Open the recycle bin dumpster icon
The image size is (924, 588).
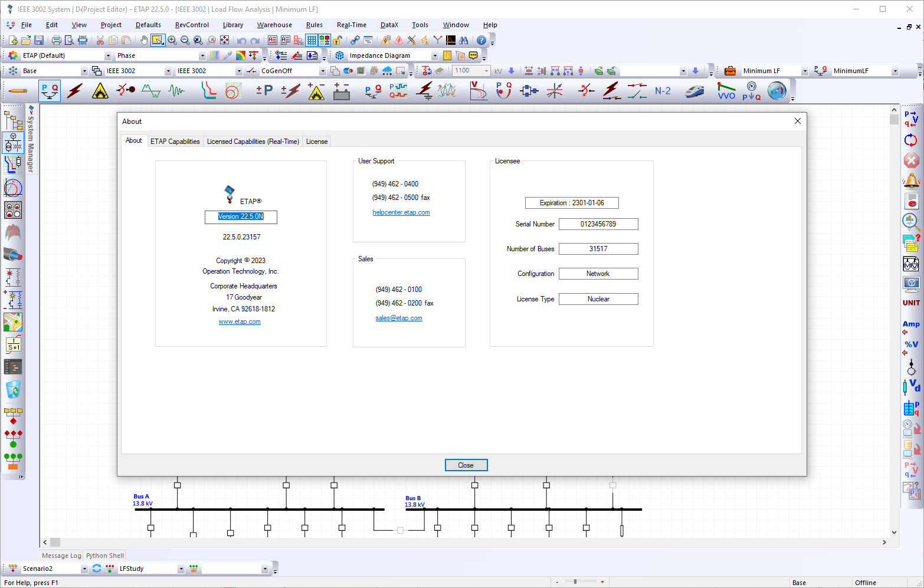tap(13, 389)
